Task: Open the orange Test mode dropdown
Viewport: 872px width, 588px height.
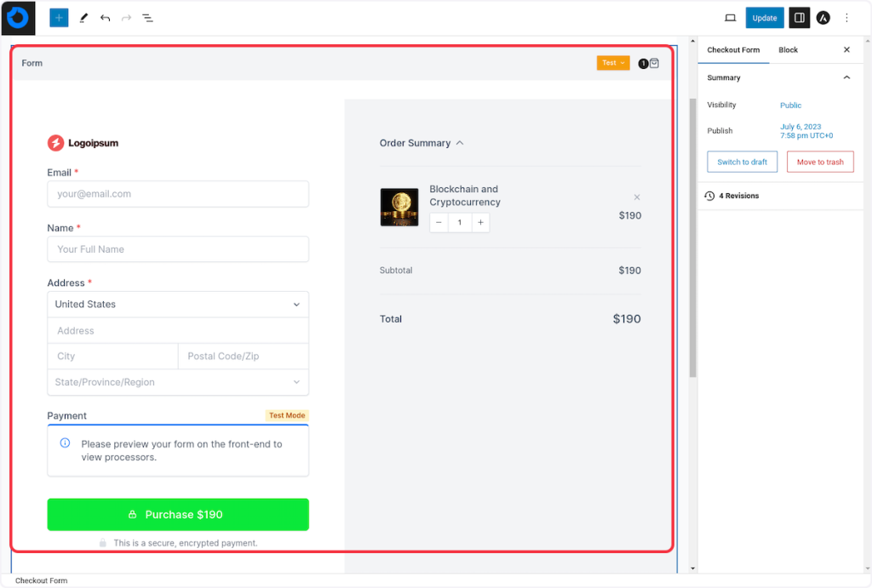Action: pyautogui.click(x=612, y=63)
